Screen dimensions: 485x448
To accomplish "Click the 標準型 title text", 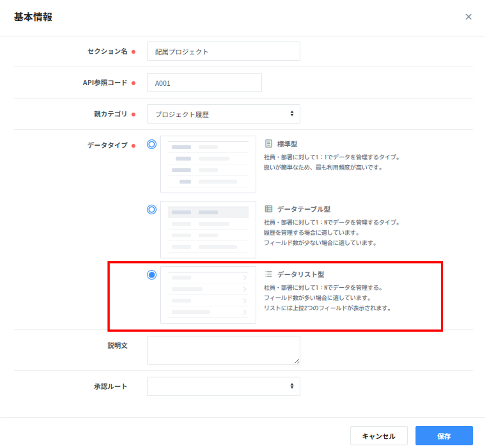I will [287, 144].
